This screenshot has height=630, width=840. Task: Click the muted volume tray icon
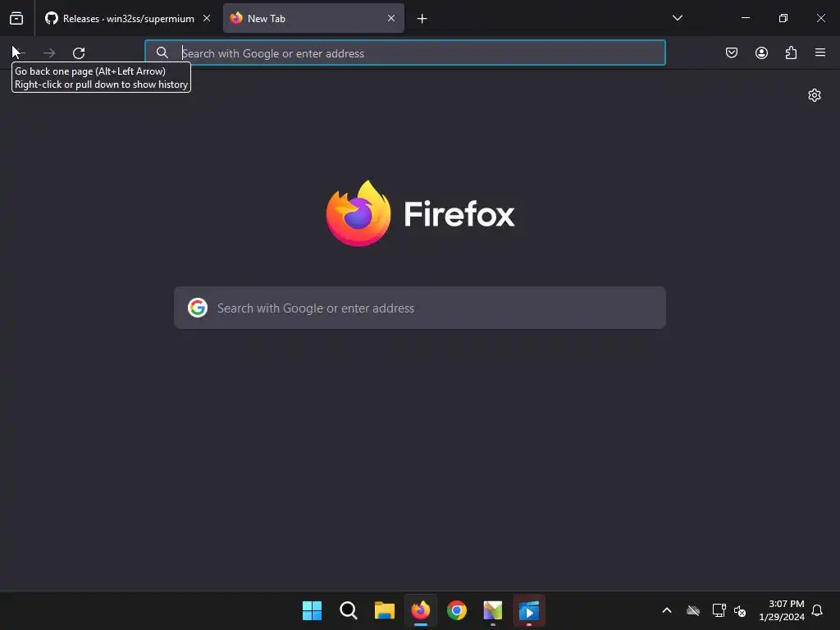pos(740,610)
